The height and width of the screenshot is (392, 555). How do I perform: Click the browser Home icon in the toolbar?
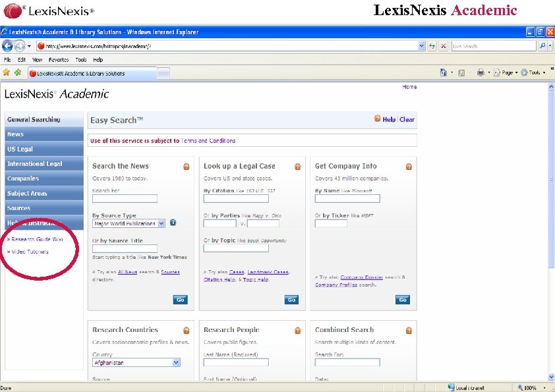point(444,72)
